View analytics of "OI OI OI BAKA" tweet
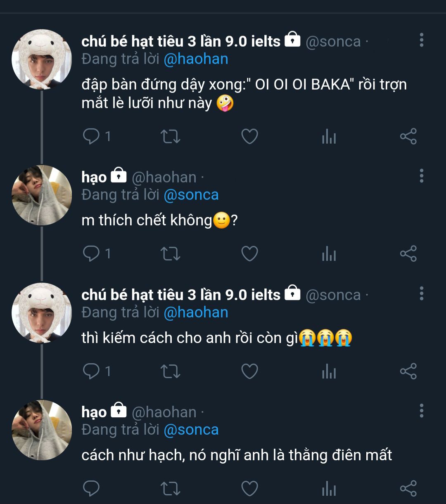This screenshot has width=446, height=504. pos(329,136)
